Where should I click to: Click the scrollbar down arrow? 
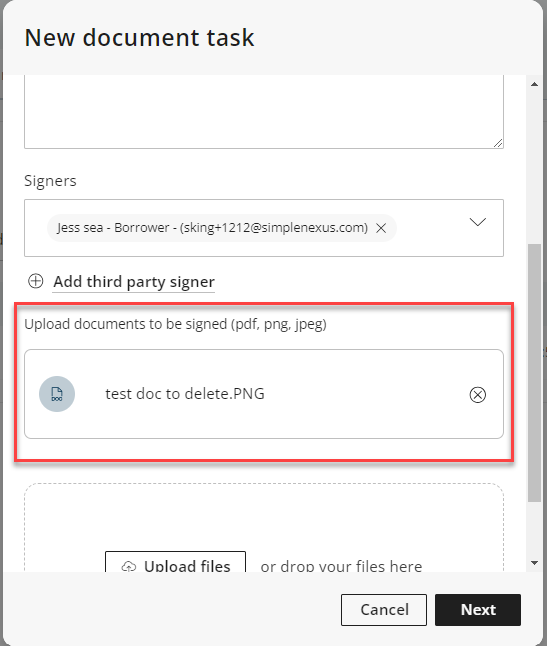pyautogui.click(x=535, y=563)
